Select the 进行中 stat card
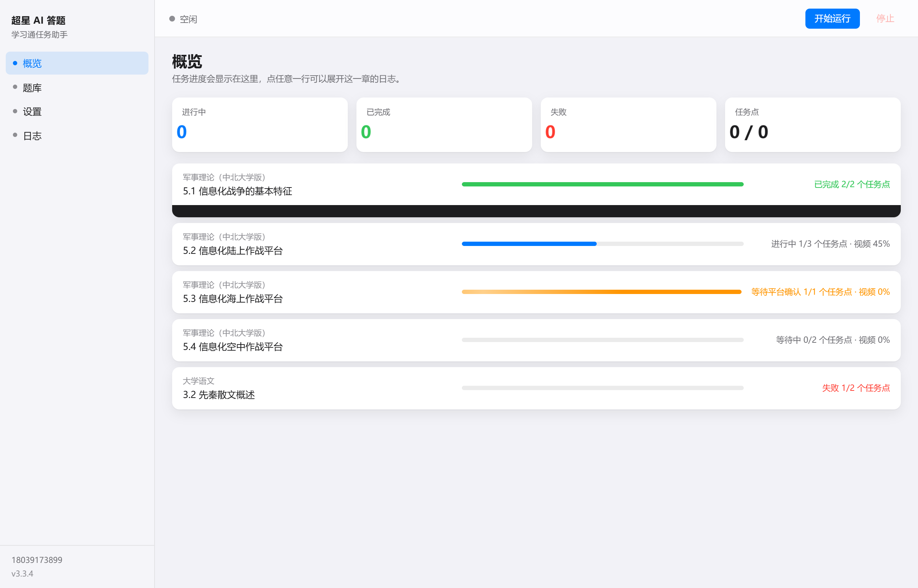This screenshot has width=918, height=588. [x=260, y=125]
